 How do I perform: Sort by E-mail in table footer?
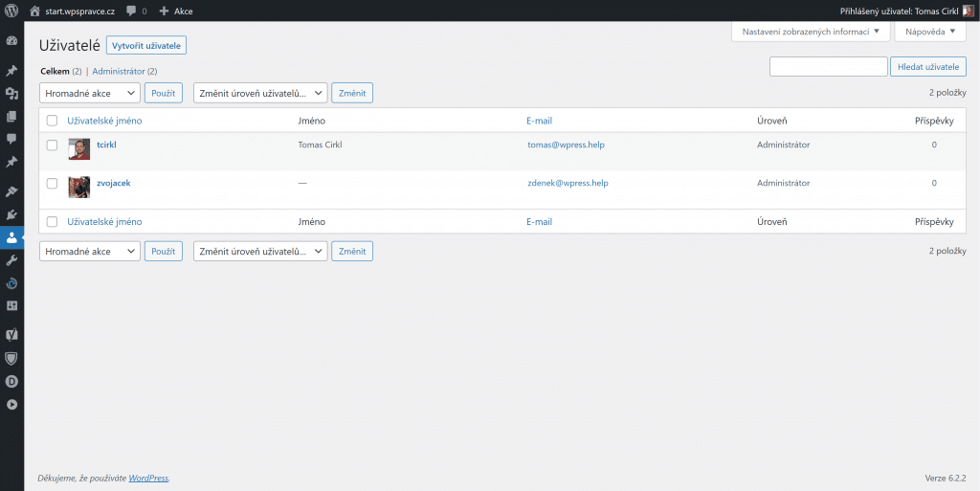click(540, 222)
